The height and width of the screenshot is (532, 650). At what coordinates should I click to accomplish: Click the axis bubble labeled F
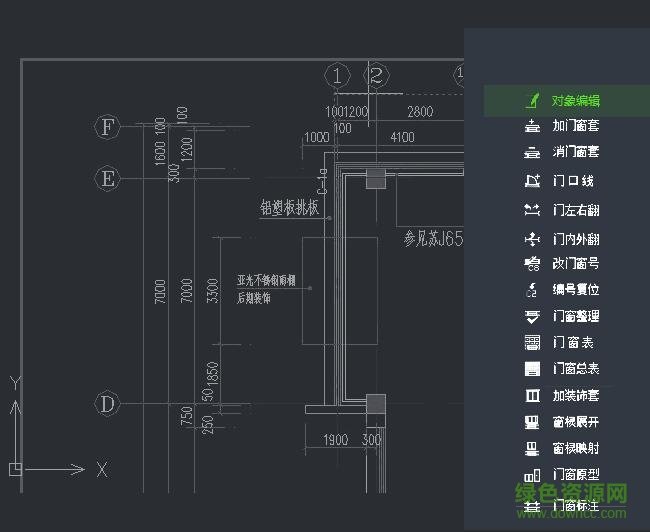click(x=107, y=127)
